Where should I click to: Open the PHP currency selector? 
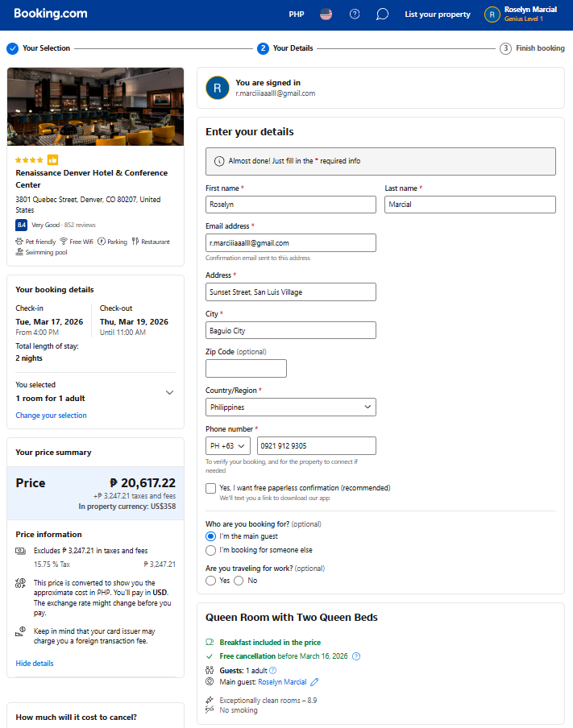tap(297, 14)
